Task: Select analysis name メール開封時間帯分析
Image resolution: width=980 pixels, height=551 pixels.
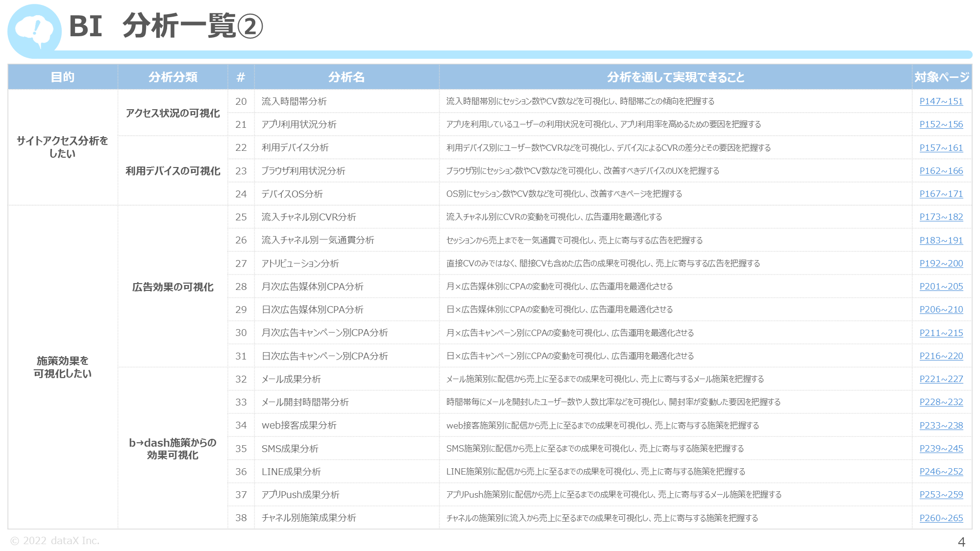Action: point(305,402)
